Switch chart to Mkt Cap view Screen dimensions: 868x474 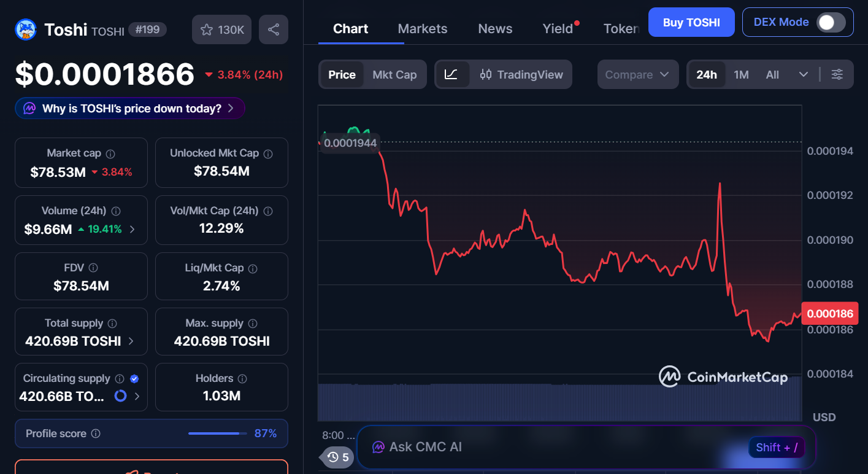coord(394,74)
